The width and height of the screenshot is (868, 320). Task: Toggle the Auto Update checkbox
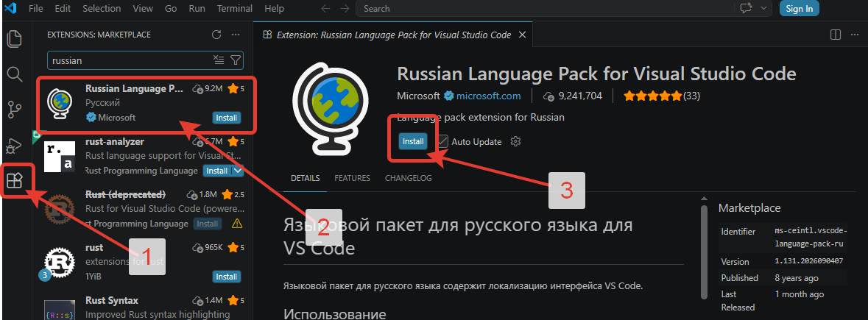[442, 141]
